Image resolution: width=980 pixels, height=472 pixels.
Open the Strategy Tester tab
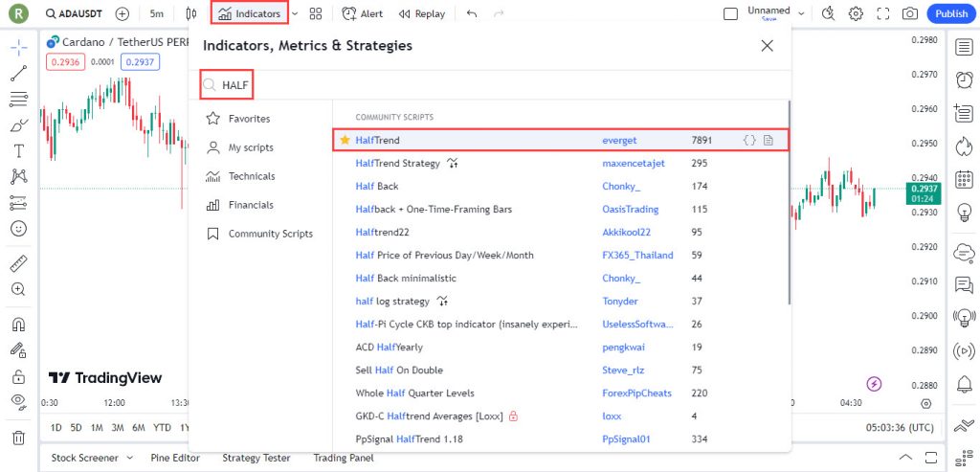(x=256, y=458)
